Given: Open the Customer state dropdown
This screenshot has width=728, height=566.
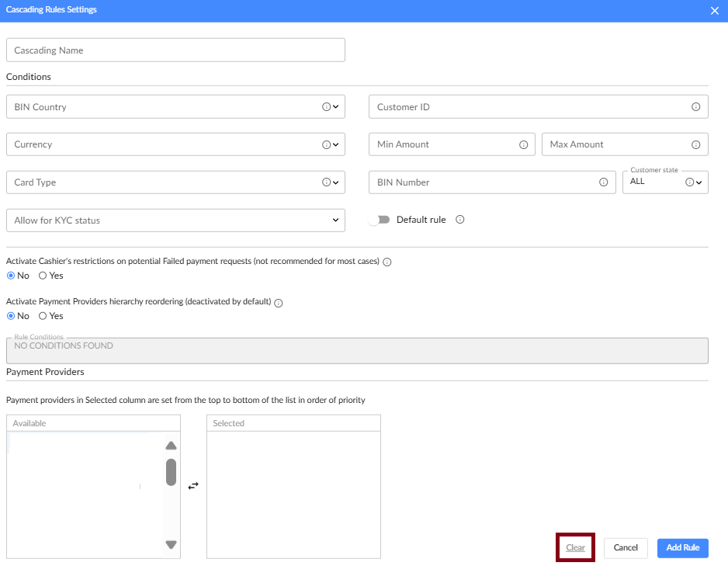Looking at the screenshot, I should (699, 182).
